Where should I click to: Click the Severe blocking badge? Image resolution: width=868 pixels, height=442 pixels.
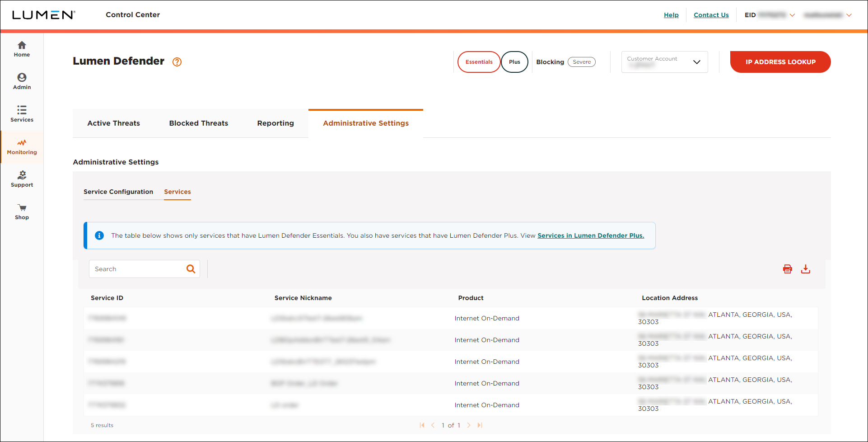(x=582, y=62)
